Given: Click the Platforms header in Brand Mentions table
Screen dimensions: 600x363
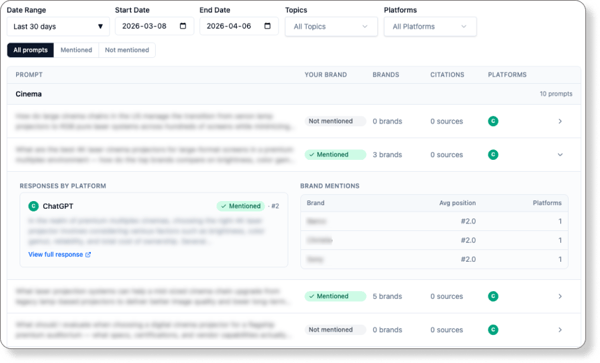Looking at the screenshot, I should coord(547,203).
